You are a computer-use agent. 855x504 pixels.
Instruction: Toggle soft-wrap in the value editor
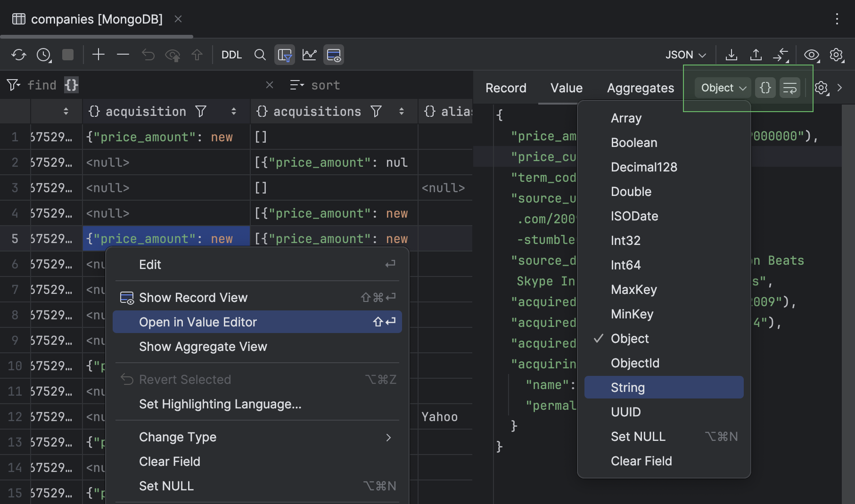pos(790,88)
